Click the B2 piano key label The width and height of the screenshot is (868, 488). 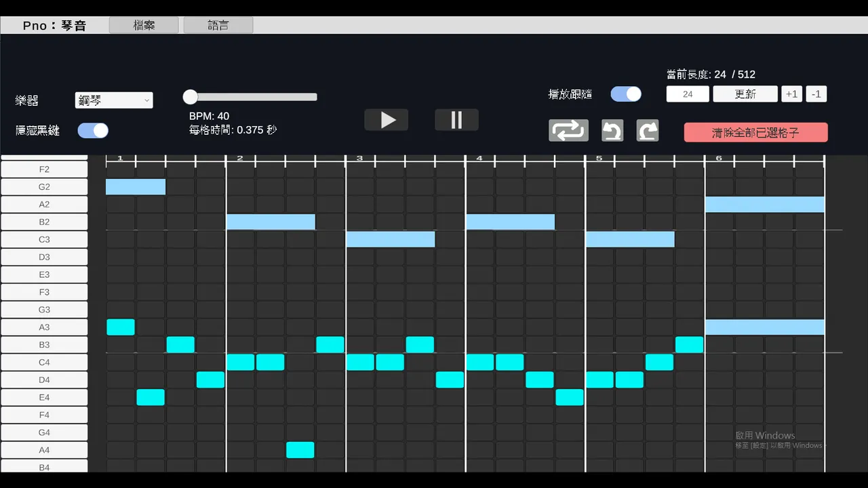[44, 222]
